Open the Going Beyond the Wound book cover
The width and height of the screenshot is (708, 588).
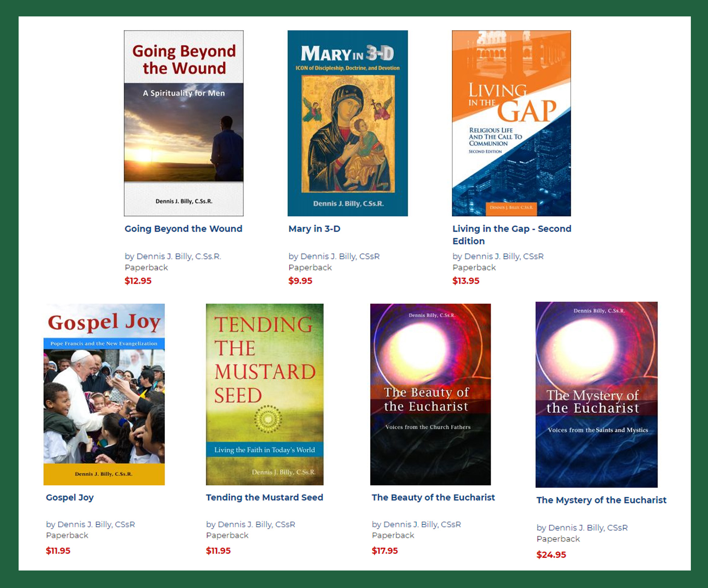[x=184, y=123]
